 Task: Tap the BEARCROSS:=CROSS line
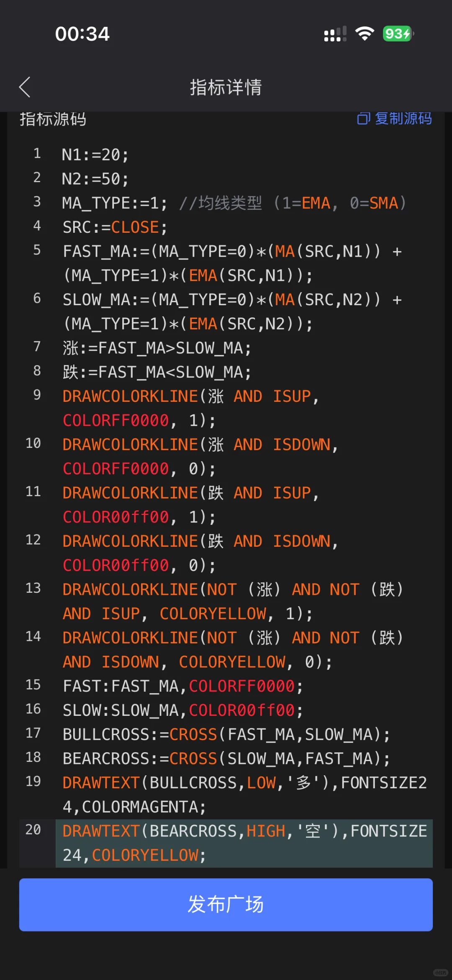[226, 759]
